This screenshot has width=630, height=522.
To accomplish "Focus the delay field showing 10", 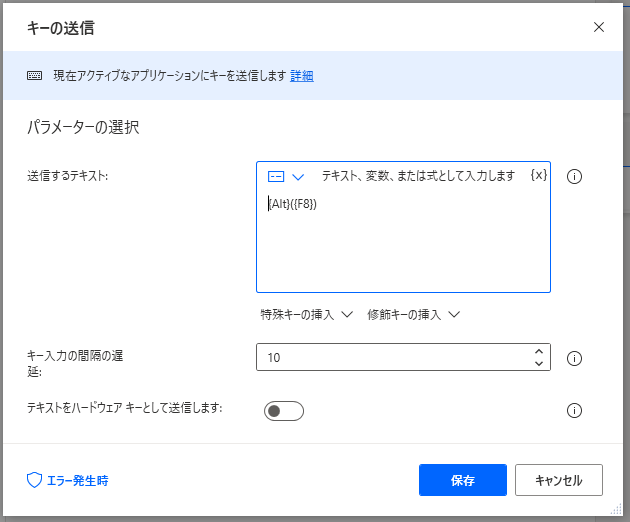I will pos(390,357).
